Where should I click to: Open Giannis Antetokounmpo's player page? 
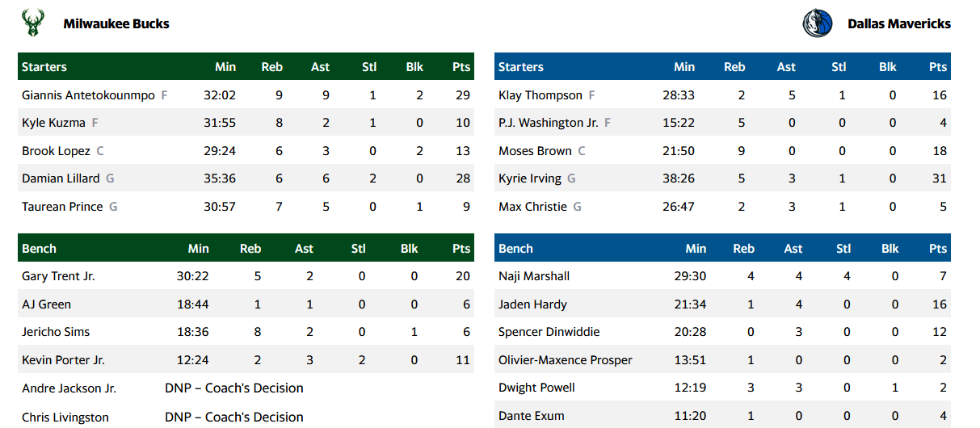coord(88,95)
